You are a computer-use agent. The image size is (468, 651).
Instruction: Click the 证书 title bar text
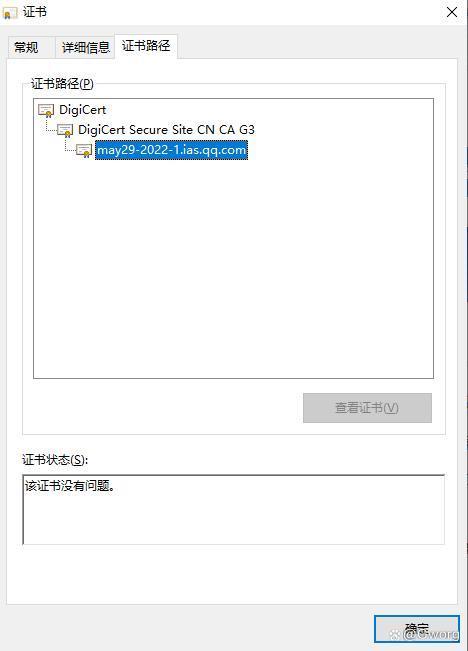pos(35,12)
